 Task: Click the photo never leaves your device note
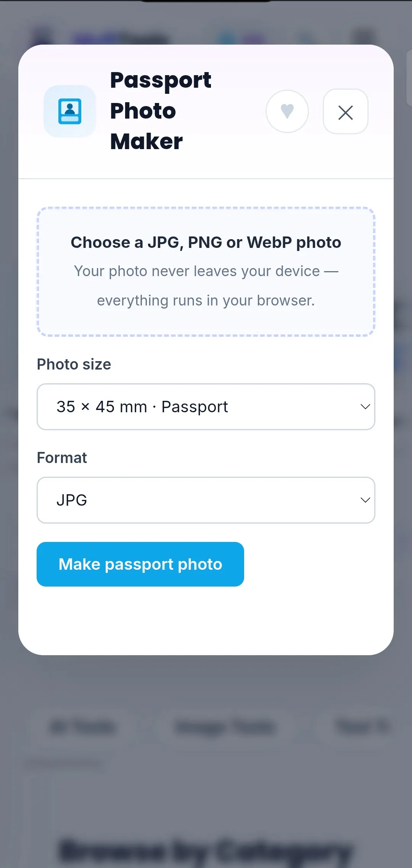point(206,286)
